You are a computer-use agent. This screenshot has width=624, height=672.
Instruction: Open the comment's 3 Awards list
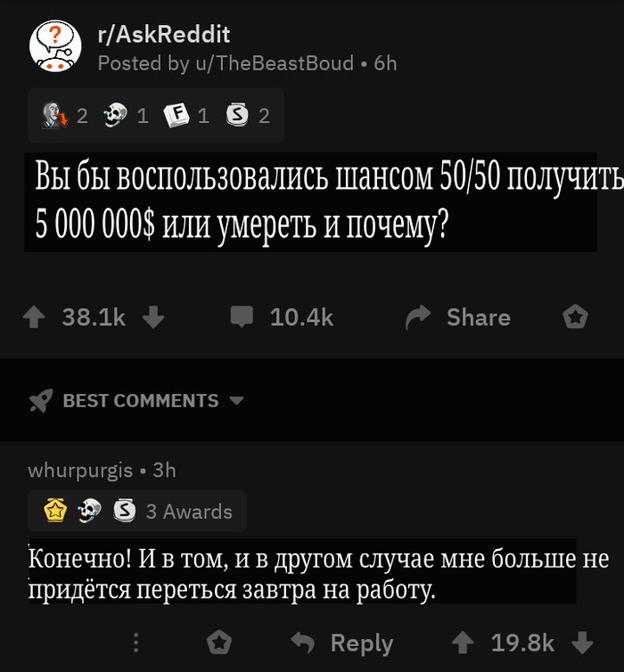pyautogui.click(x=137, y=511)
